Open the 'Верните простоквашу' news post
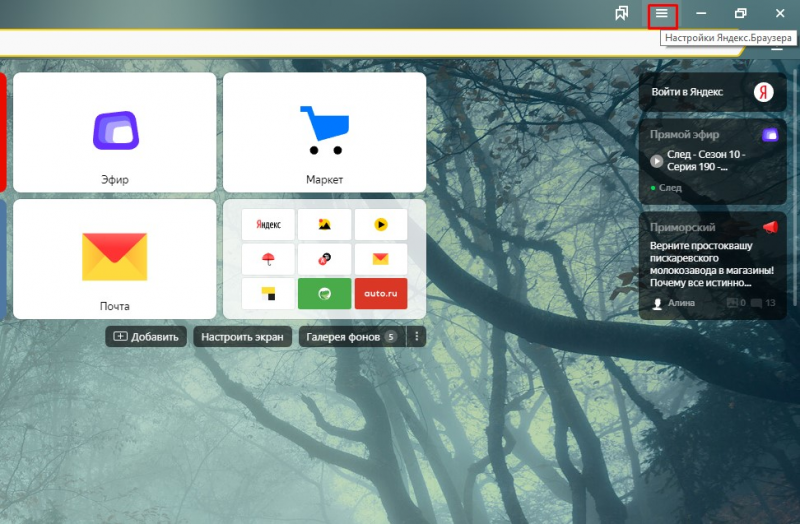The width and height of the screenshot is (800, 524). 712,264
